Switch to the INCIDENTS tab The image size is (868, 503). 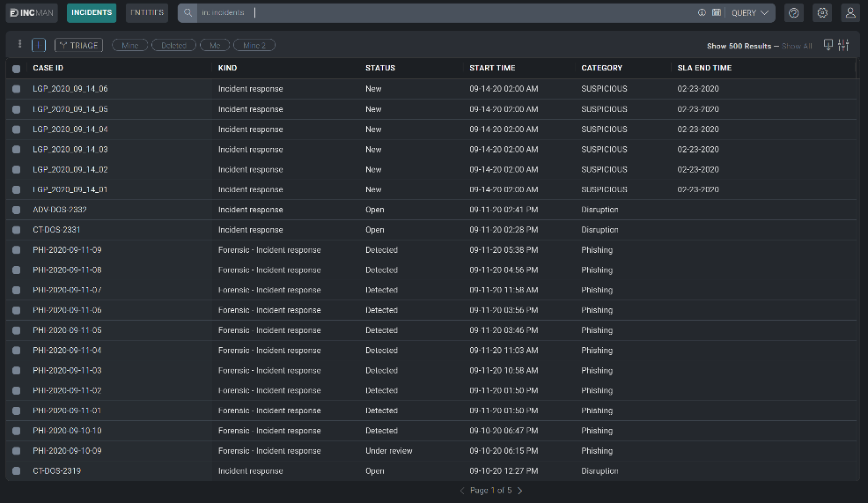pos(92,13)
